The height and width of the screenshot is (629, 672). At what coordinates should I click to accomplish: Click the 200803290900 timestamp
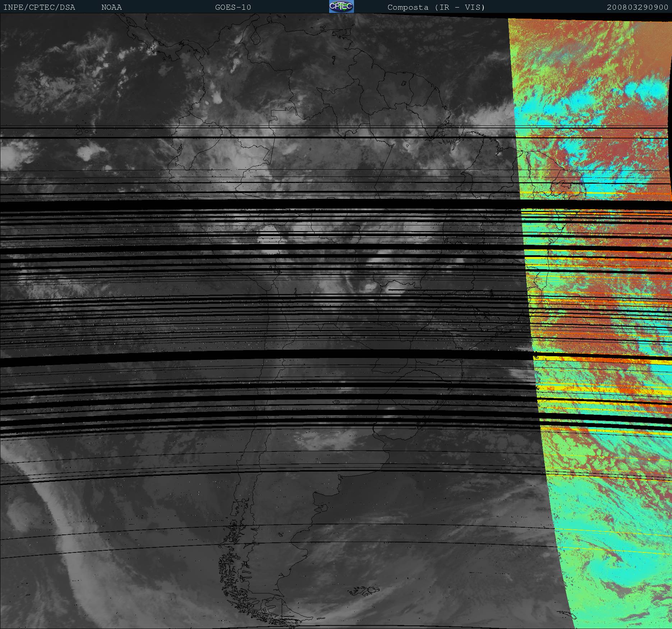point(637,7)
